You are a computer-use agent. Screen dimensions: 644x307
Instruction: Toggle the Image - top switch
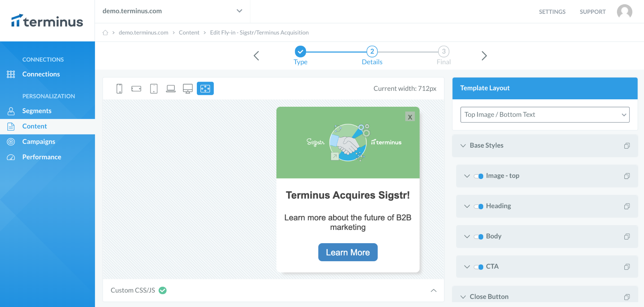tap(478, 176)
